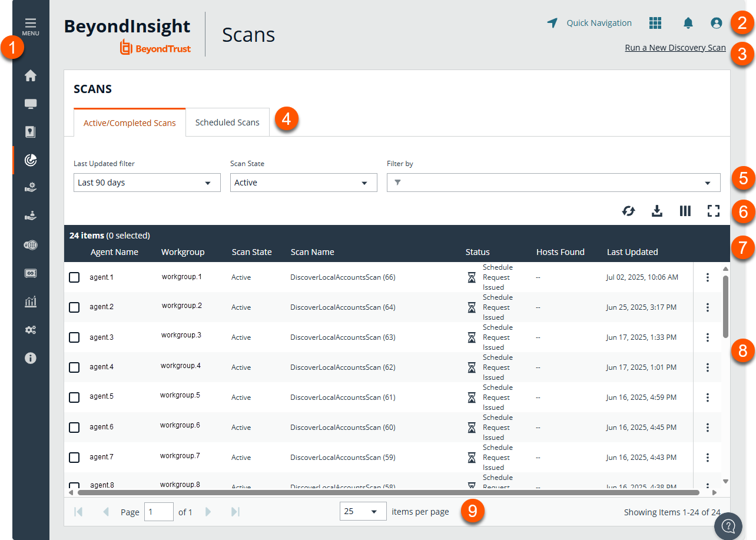Click the Jun 25, 2025, 3:17 PM cell
The height and width of the screenshot is (540, 756).
642,307
